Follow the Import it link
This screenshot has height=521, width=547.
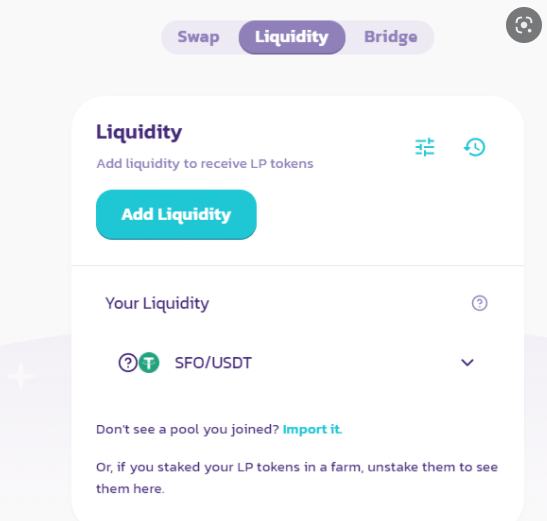pos(313,429)
